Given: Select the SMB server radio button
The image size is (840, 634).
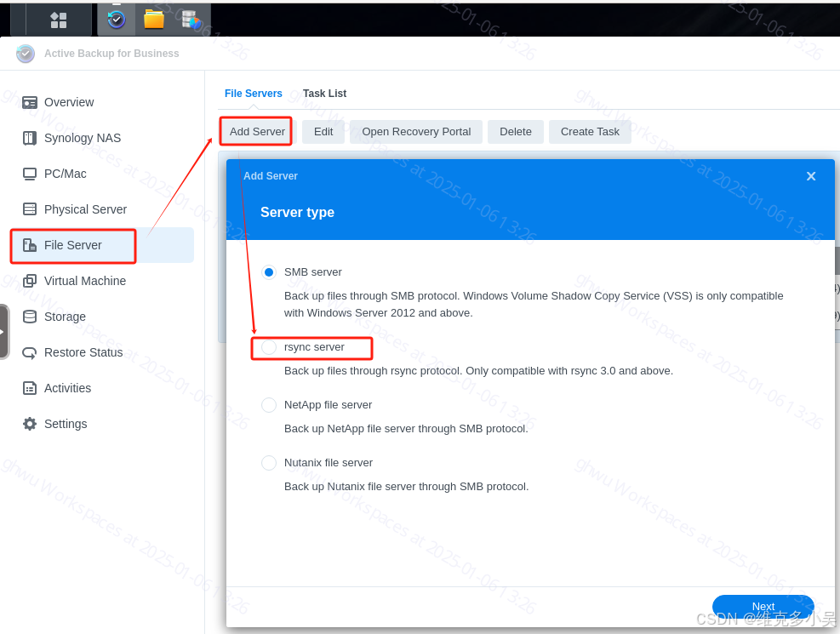Looking at the screenshot, I should (269, 272).
